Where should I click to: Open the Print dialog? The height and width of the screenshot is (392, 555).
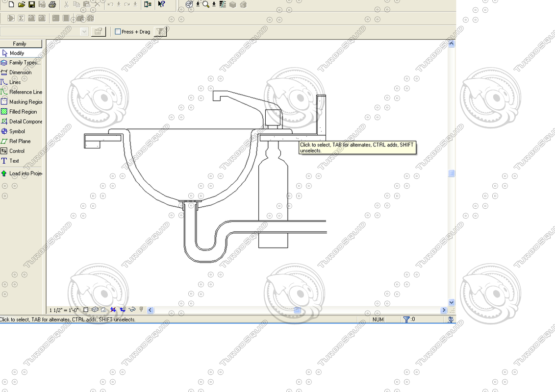51,5
